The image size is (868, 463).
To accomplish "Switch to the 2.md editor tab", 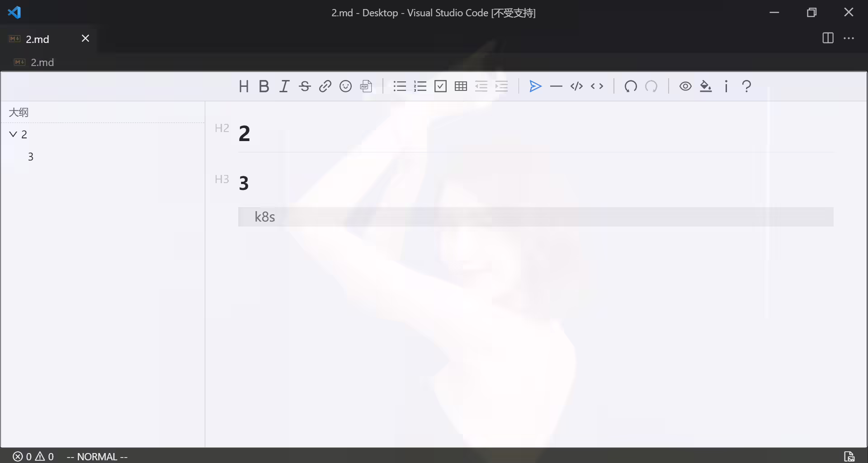I will (38, 39).
